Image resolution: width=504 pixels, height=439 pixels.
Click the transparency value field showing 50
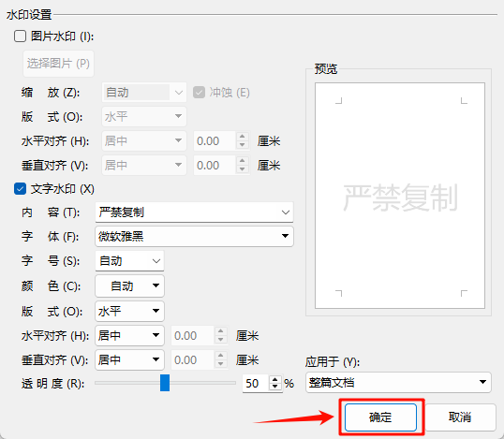(x=256, y=383)
